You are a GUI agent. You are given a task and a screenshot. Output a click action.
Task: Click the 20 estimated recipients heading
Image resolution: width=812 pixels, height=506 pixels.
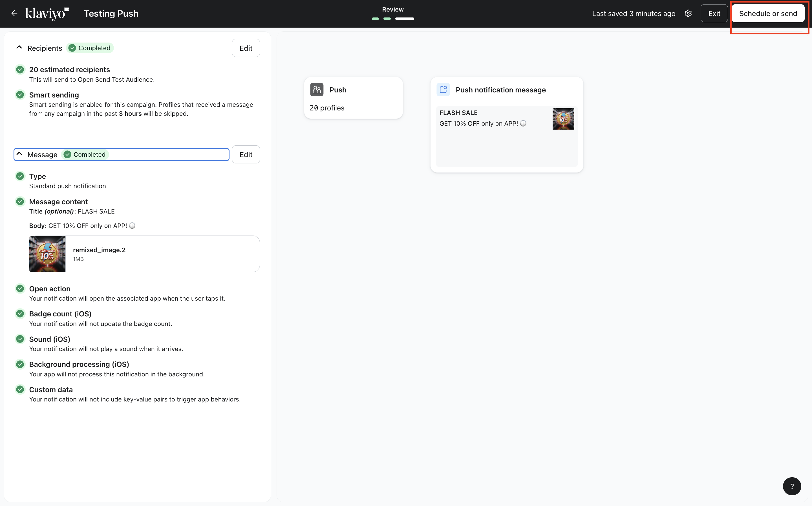click(69, 70)
